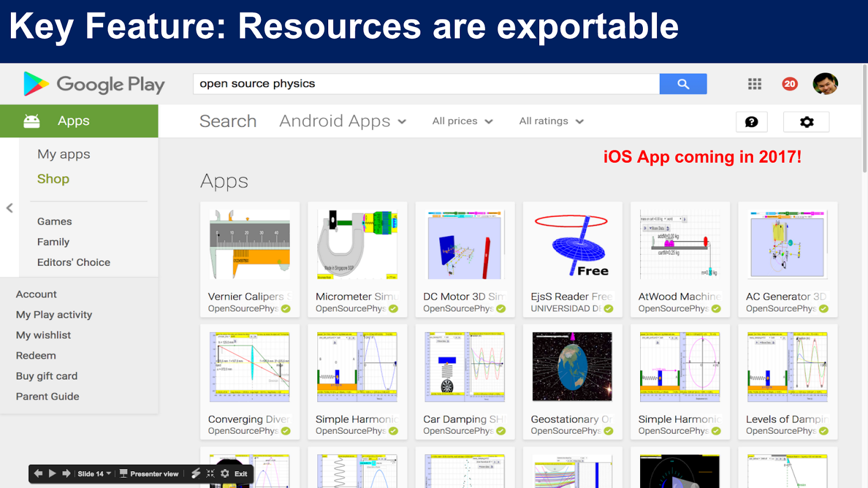Click the search box containing open source physics

(426, 84)
